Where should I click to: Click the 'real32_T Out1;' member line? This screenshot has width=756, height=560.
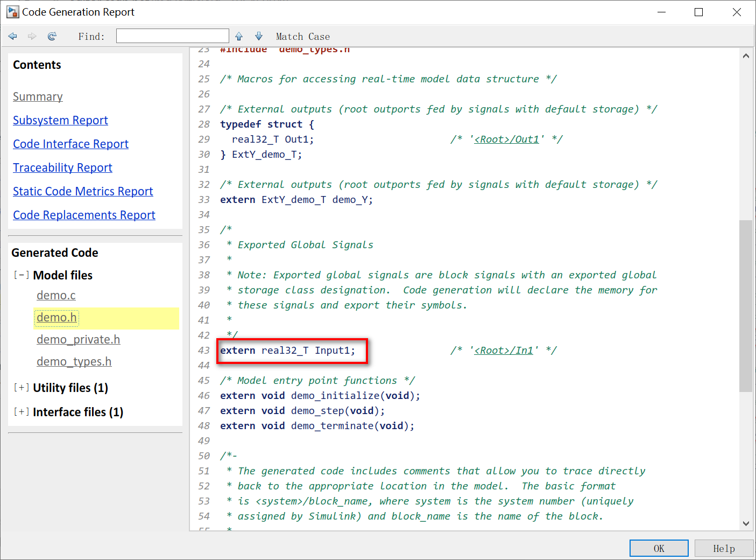tap(273, 139)
